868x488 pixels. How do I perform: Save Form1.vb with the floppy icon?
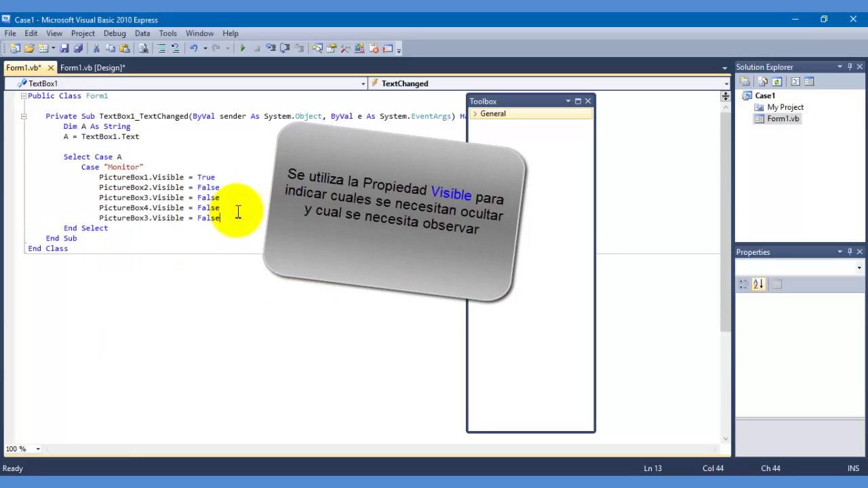(x=64, y=49)
